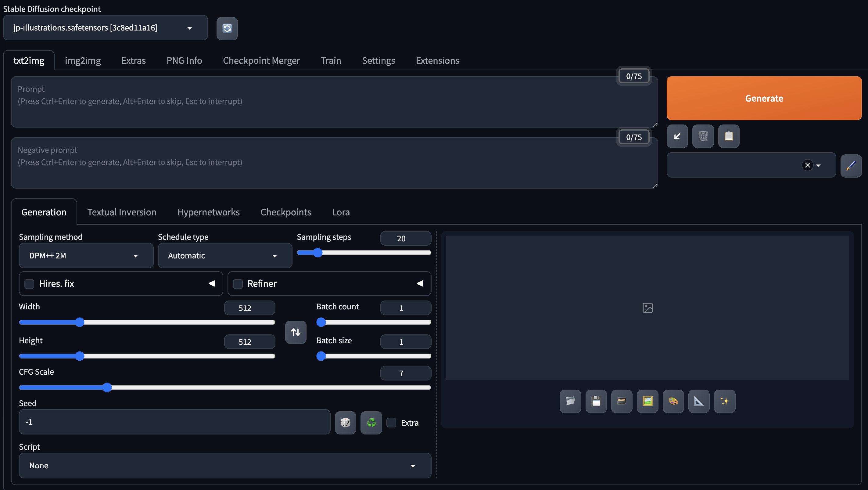Enable the Refiner checkbox
The image size is (868, 490).
(x=238, y=284)
